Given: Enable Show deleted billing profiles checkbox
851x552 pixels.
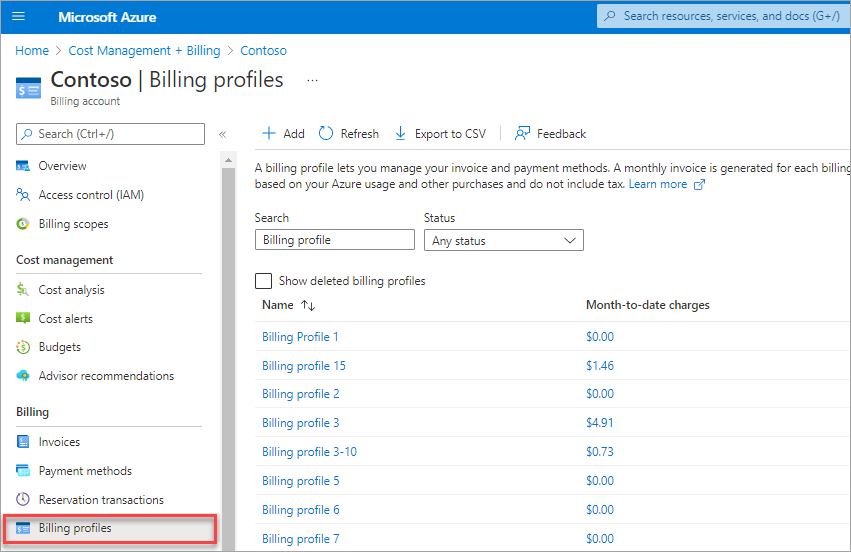Looking at the screenshot, I should point(264,281).
